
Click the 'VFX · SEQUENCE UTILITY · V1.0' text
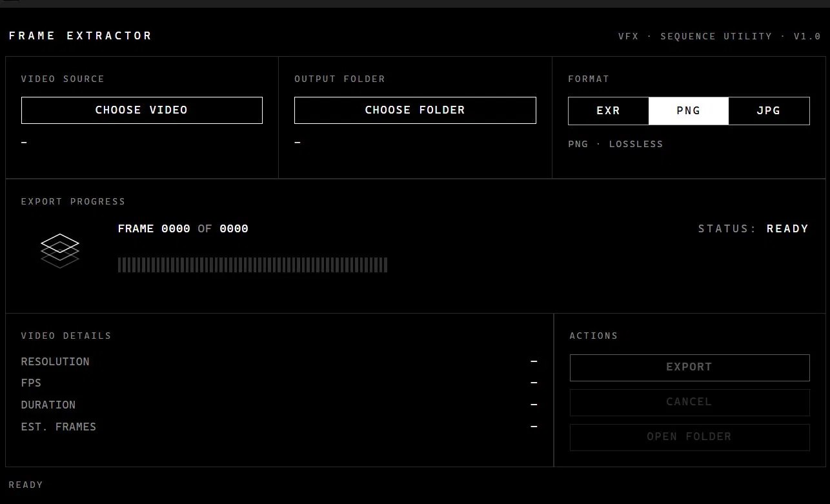pyautogui.click(x=720, y=37)
